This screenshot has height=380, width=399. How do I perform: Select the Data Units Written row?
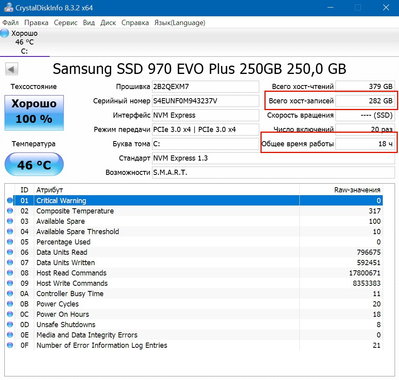point(194,263)
